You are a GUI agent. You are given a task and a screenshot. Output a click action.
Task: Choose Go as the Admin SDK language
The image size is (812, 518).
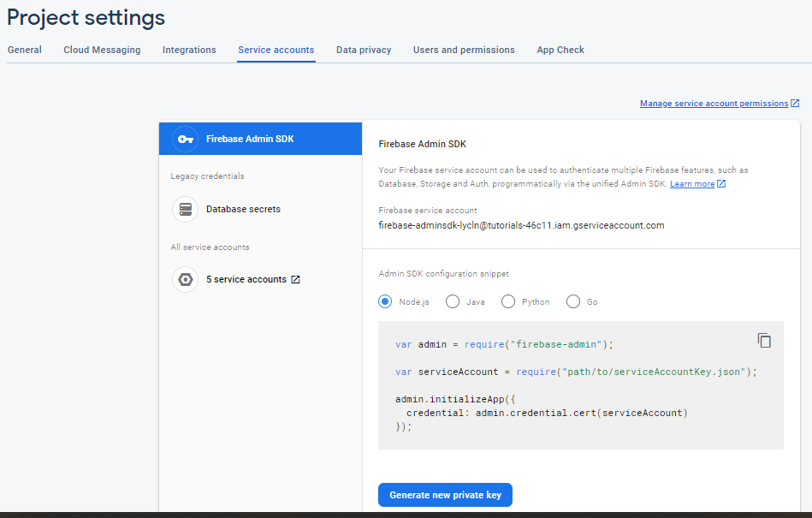pyautogui.click(x=572, y=301)
